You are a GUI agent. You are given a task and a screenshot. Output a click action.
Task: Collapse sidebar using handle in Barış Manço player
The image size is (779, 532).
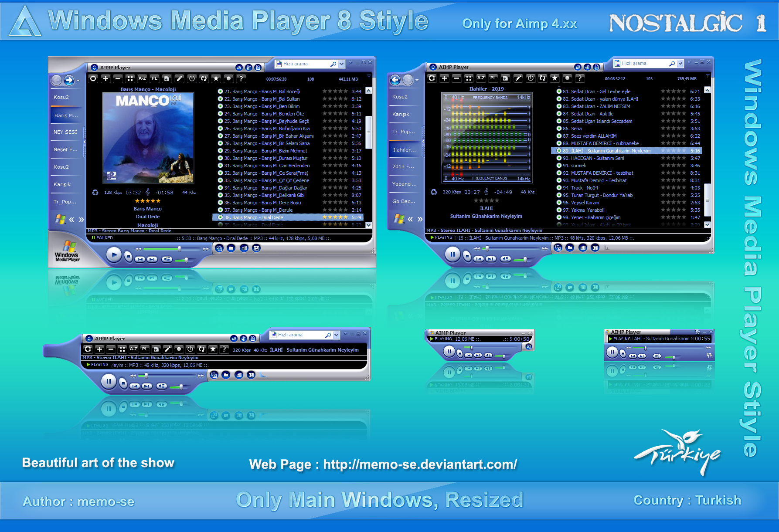[x=85, y=142]
